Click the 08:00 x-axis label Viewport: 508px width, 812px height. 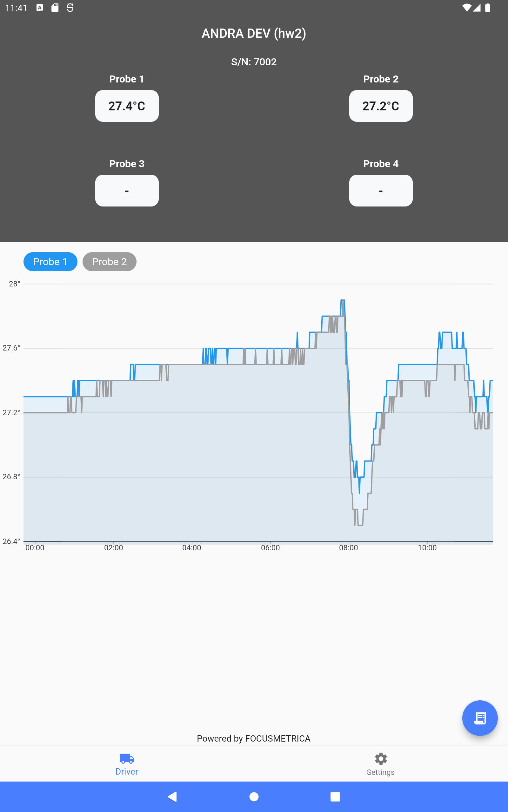click(348, 547)
